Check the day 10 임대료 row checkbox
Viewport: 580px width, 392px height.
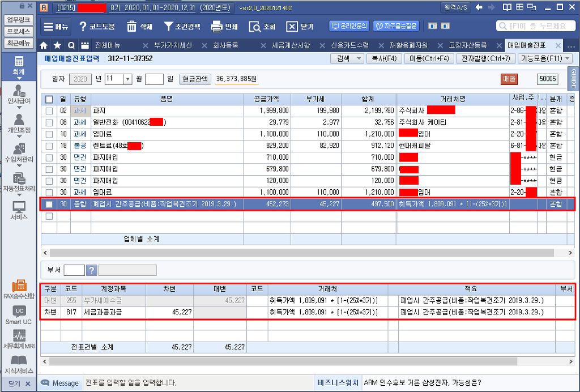49,134
